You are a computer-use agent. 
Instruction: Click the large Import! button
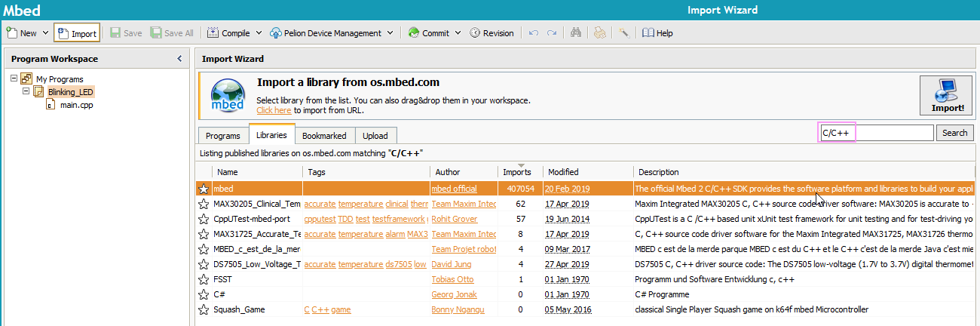[945, 94]
